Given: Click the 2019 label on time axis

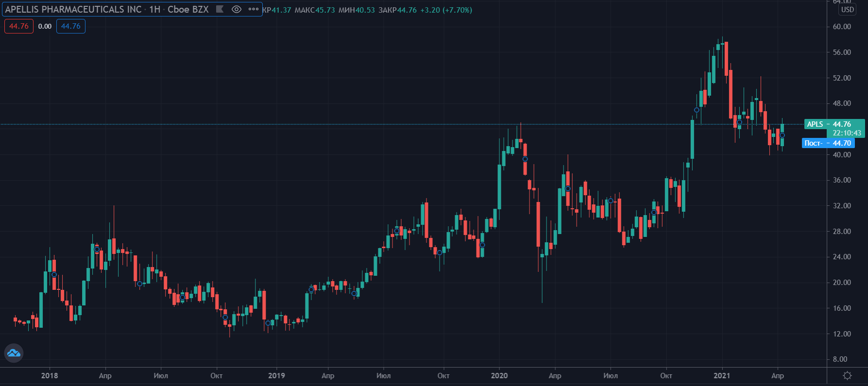Looking at the screenshot, I should point(276,375).
